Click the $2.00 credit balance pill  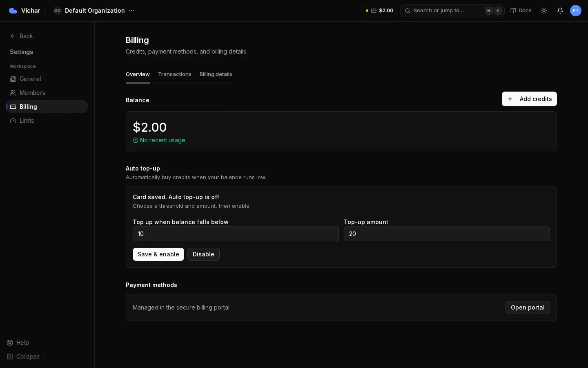point(379,11)
